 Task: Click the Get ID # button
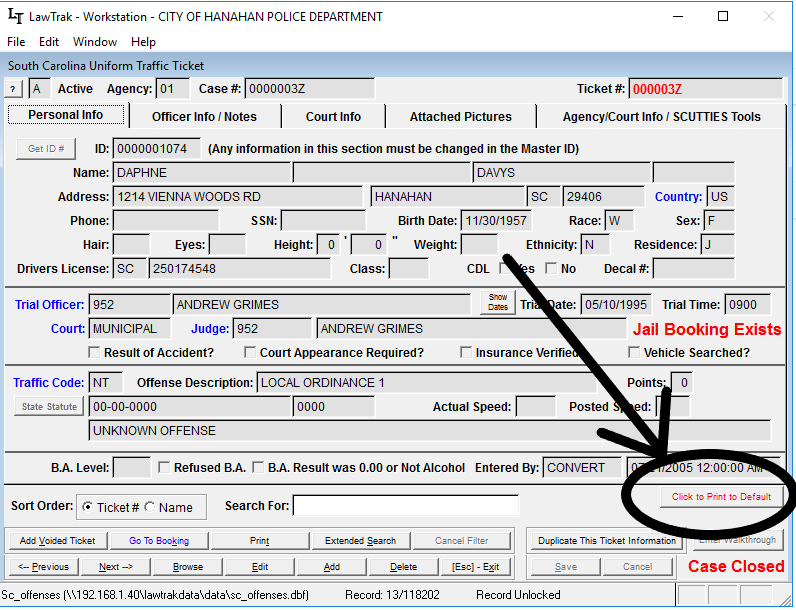pos(46,149)
